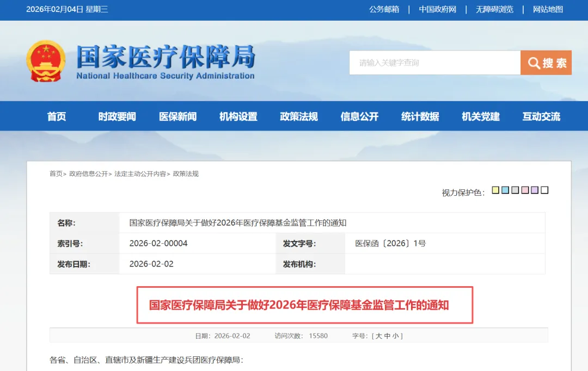Click 大 to enlarge the article font
This screenshot has width=588, height=371.
pyautogui.click(x=379, y=336)
